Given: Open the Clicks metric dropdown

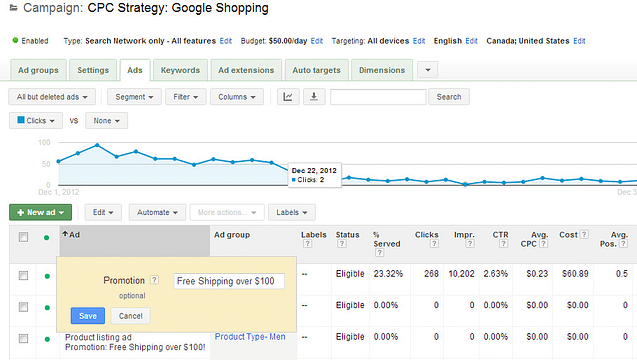Looking at the screenshot, I should coord(36,121).
